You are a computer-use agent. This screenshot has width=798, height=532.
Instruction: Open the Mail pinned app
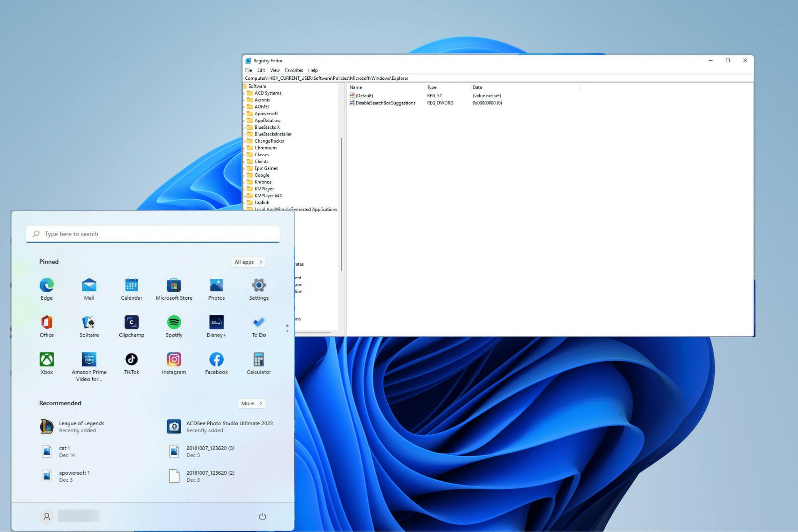89,289
